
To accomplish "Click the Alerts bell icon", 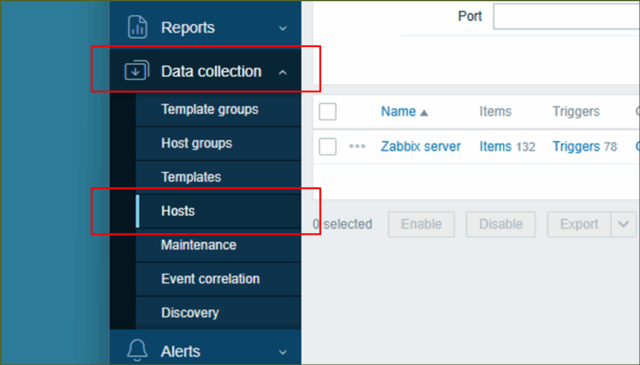I will [137, 350].
